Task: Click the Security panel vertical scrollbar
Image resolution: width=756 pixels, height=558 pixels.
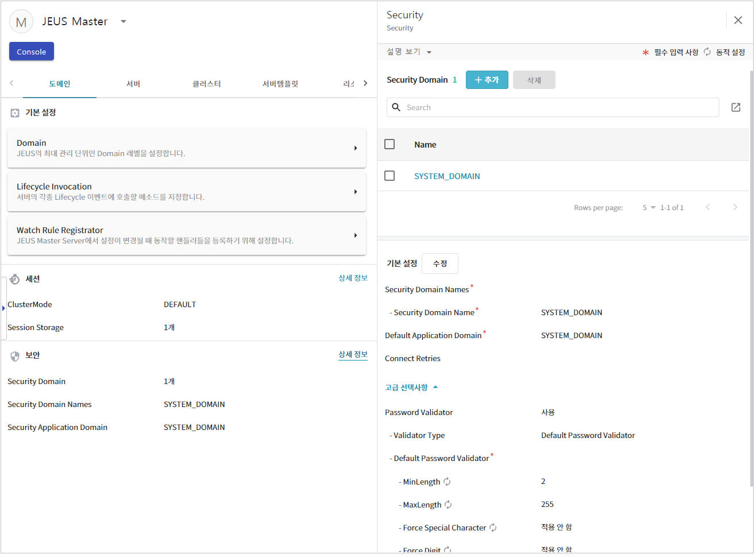Action: 751,278
